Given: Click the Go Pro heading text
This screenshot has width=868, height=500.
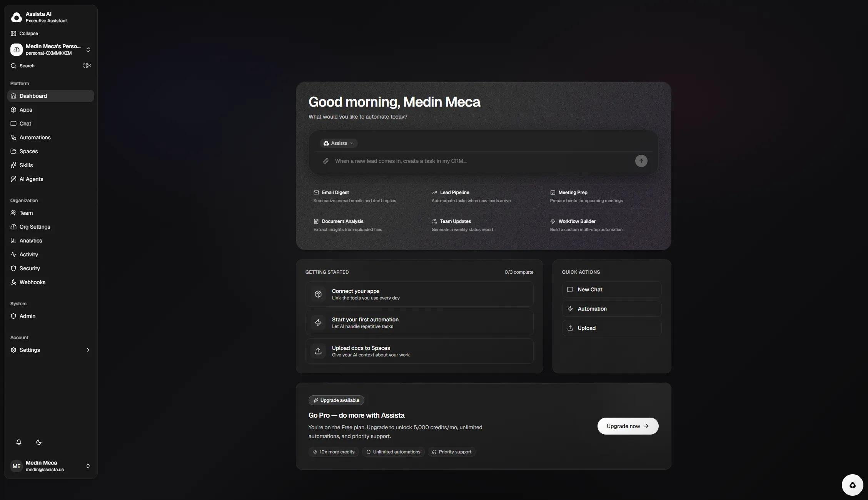Looking at the screenshot, I should coord(356,415).
